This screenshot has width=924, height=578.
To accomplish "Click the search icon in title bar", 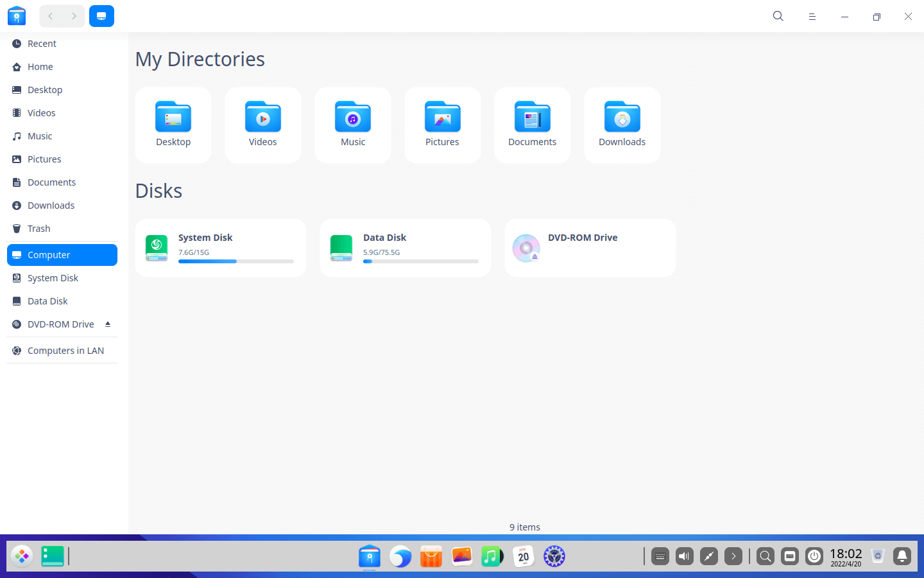I will coord(778,17).
